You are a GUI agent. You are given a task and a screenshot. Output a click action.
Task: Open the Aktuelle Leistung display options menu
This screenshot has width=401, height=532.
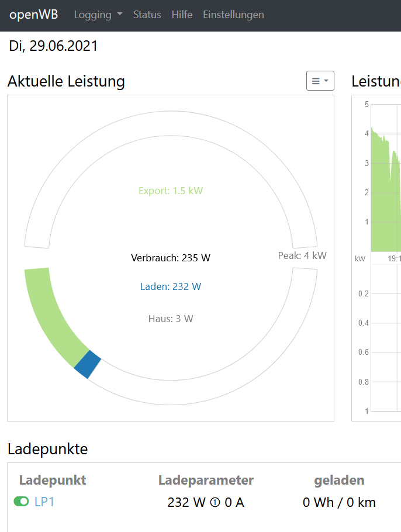[x=320, y=81]
